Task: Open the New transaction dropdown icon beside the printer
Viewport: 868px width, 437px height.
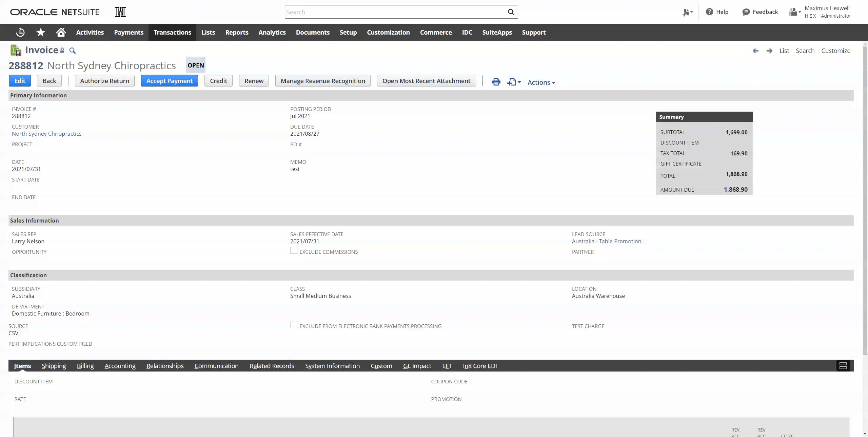Action: point(514,82)
